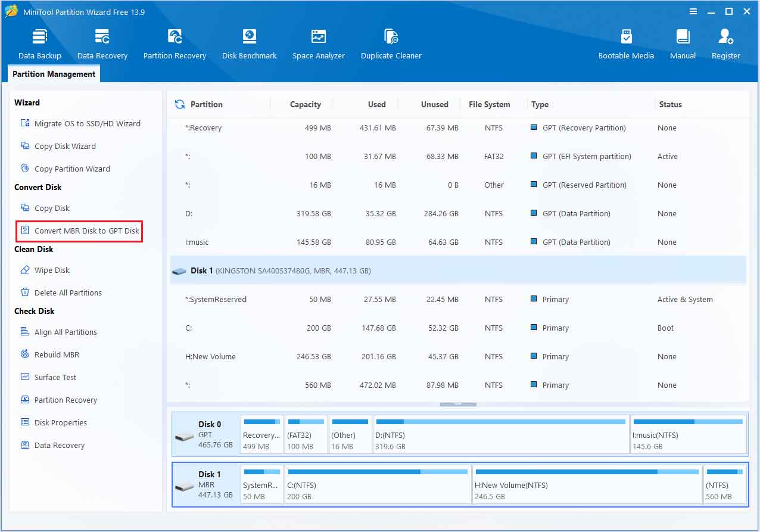This screenshot has width=760, height=532.
Task: Create Bootable Media
Action: tap(626, 43)
